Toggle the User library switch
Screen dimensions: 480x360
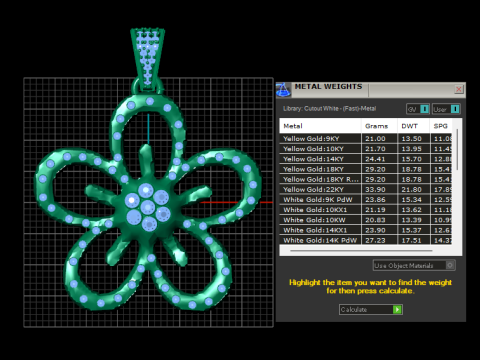pos(446,109)
